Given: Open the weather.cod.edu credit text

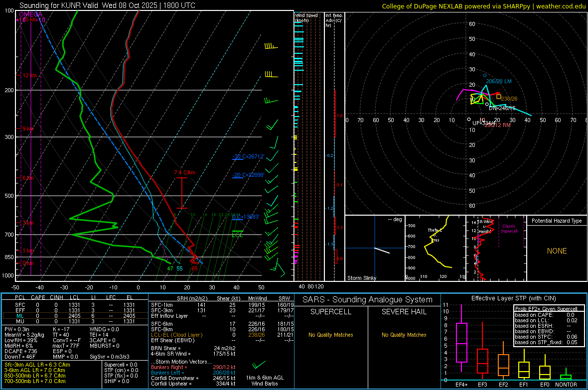Looking at the screenshot, I should [560, 6].
